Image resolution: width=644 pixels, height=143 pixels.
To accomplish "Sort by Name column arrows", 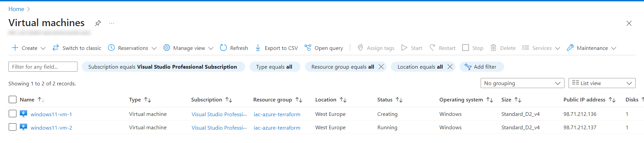I will [x=41, y=100].
